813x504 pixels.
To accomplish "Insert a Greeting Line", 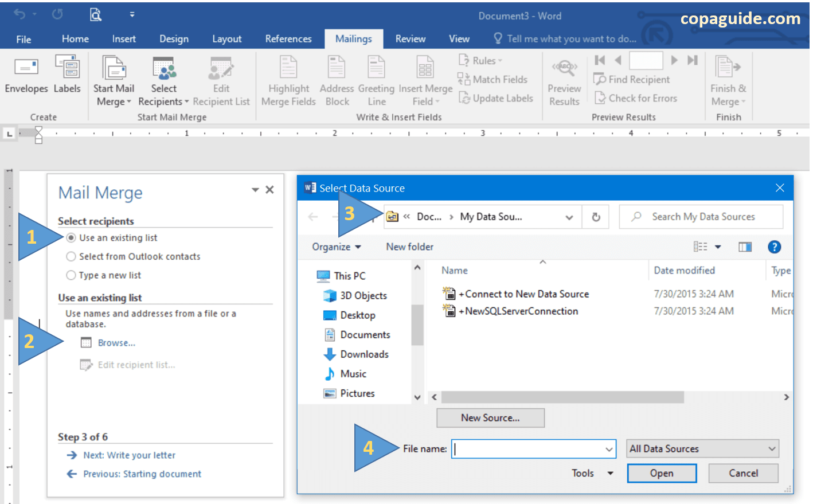I will click(376, 81).
